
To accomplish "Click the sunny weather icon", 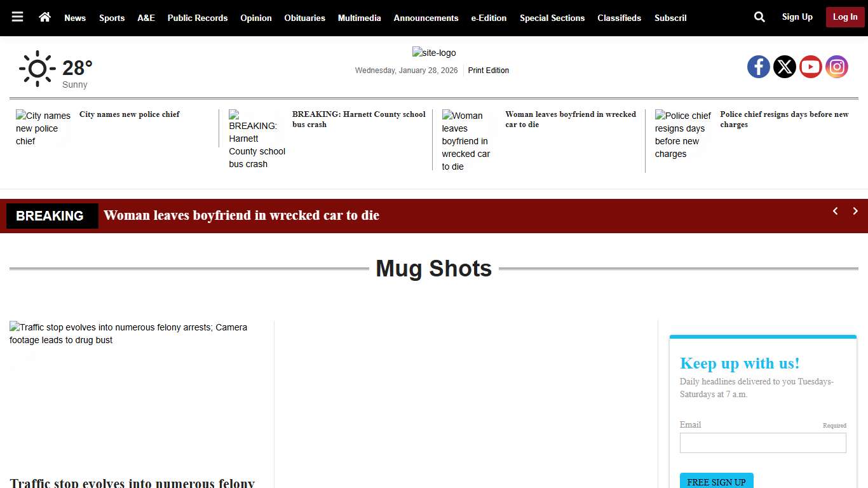I will tap(37, 68).
